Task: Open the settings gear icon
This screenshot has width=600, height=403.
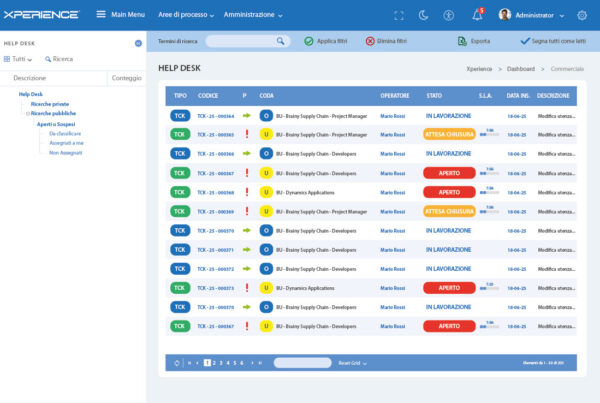Action: click(x=583, y=15)
